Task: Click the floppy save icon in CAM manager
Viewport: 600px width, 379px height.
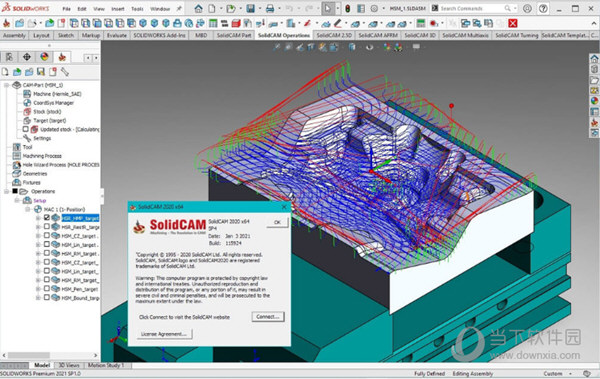Action: click(41, 72)
